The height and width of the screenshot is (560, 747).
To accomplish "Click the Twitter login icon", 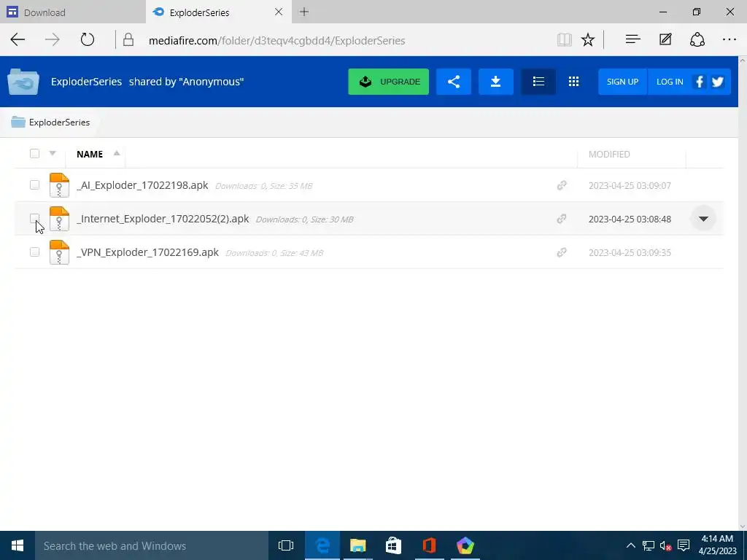I will 718,82.
